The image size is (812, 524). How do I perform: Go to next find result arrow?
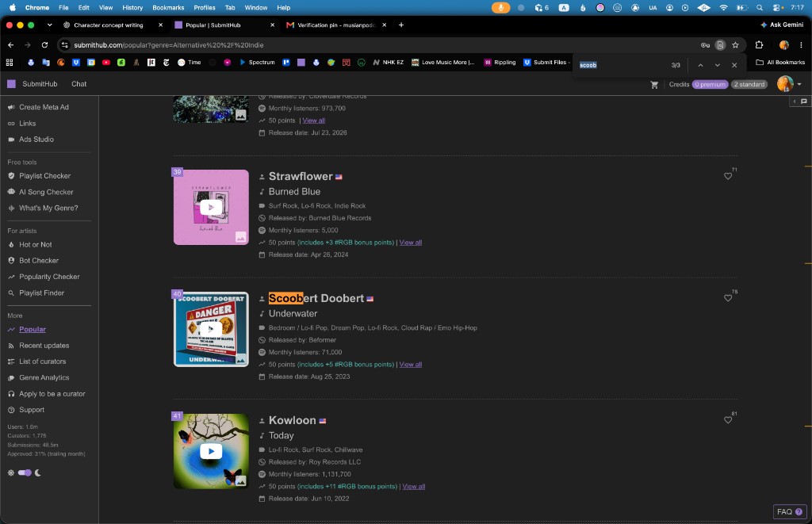pos(717,65)
